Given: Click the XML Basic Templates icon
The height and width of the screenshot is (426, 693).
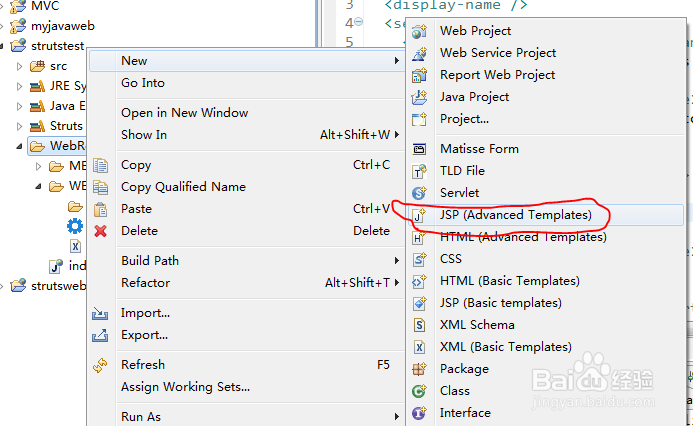Looking at the screenshot, I should (419, 347).
